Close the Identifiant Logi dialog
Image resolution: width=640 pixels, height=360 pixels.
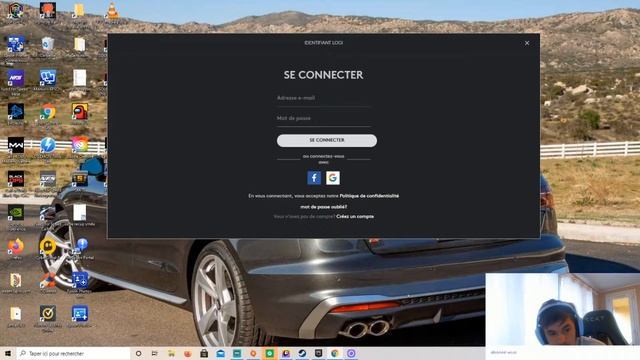click(x=527, y=43)
